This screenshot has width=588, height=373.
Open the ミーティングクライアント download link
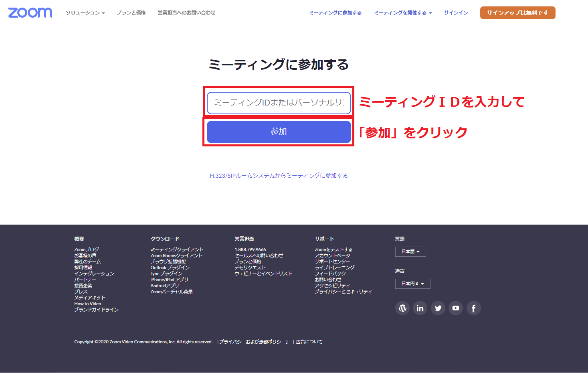(x=177, y=249)
